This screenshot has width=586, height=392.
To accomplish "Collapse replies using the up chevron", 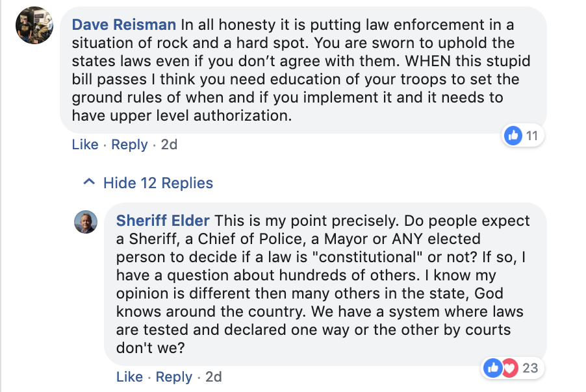I will pos(90,183).
